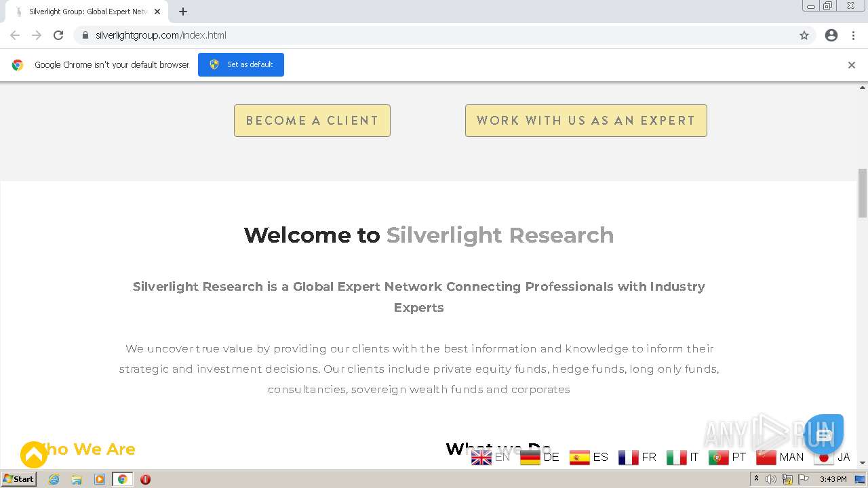Viewport: 868px width, 488px height.
Task: Click the browser forward arrow
Action: [37, 35]
